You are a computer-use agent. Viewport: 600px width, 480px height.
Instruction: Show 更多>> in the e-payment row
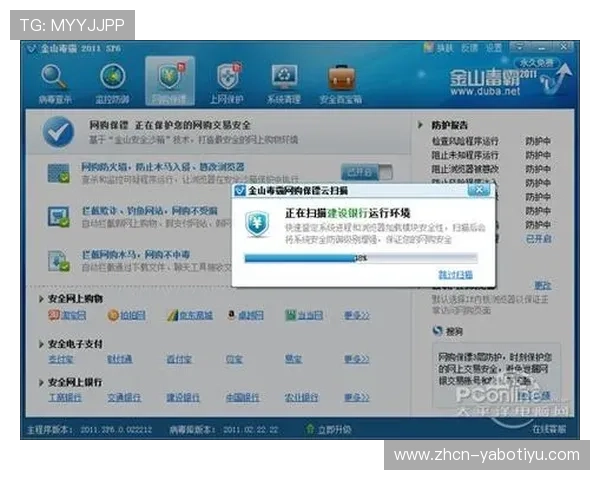pos(357,359)
